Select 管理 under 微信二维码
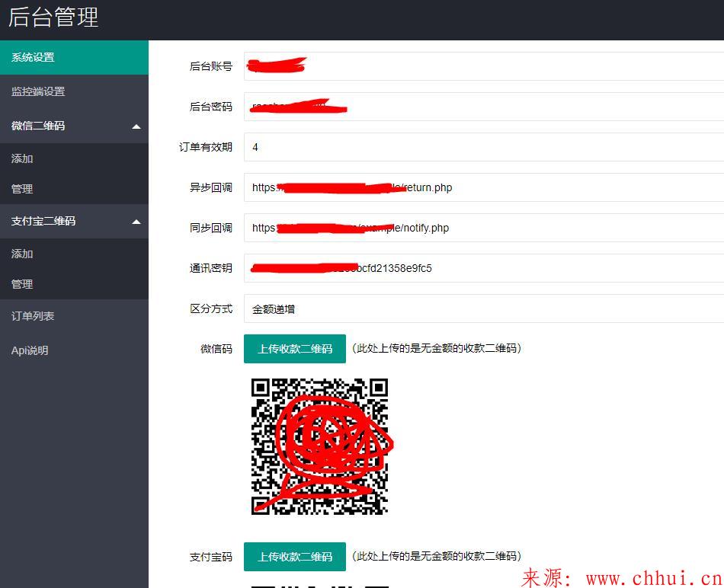The height and width of the screenshot is (588, 724). pos(74,189)
